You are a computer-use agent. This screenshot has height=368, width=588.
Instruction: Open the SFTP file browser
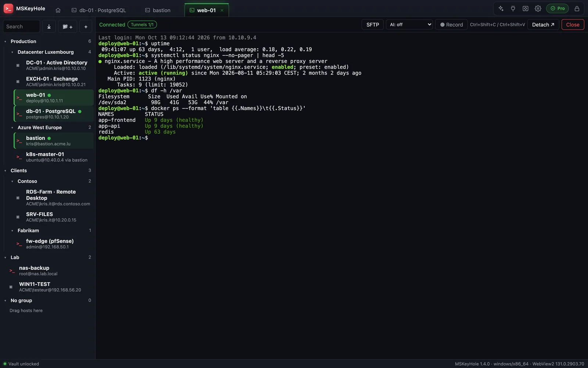pyautogui.click(x=373, y=25)
